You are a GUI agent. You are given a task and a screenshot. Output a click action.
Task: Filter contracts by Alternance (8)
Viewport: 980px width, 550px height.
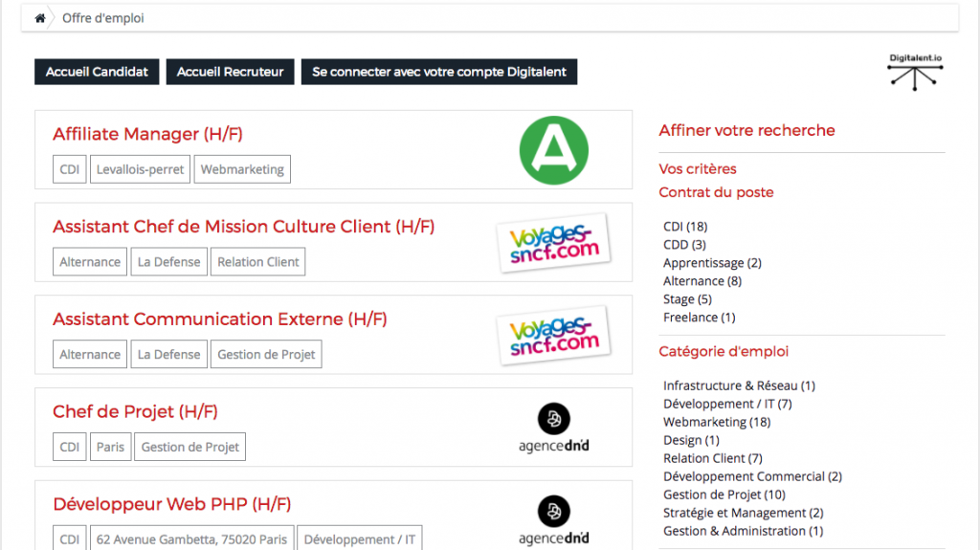coord(702,280)
